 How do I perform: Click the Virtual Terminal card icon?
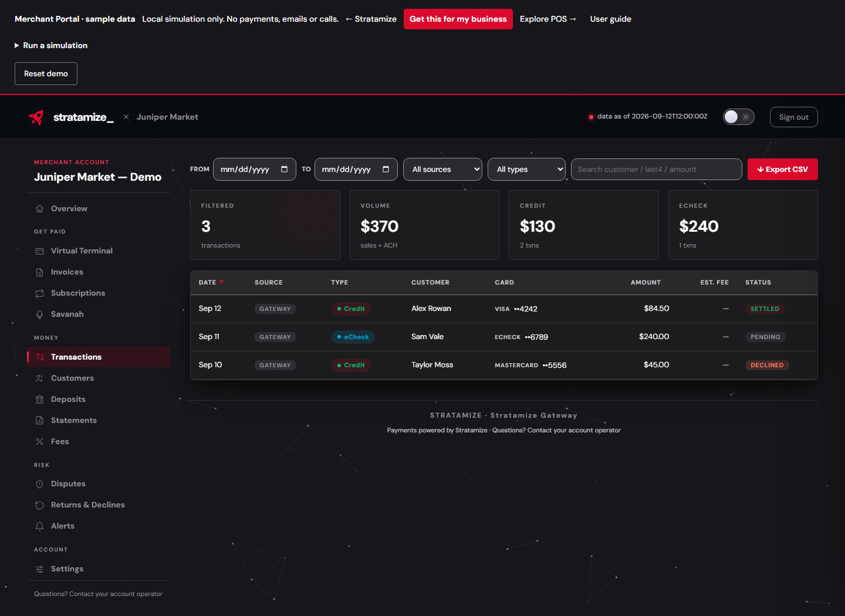point(40,251)
